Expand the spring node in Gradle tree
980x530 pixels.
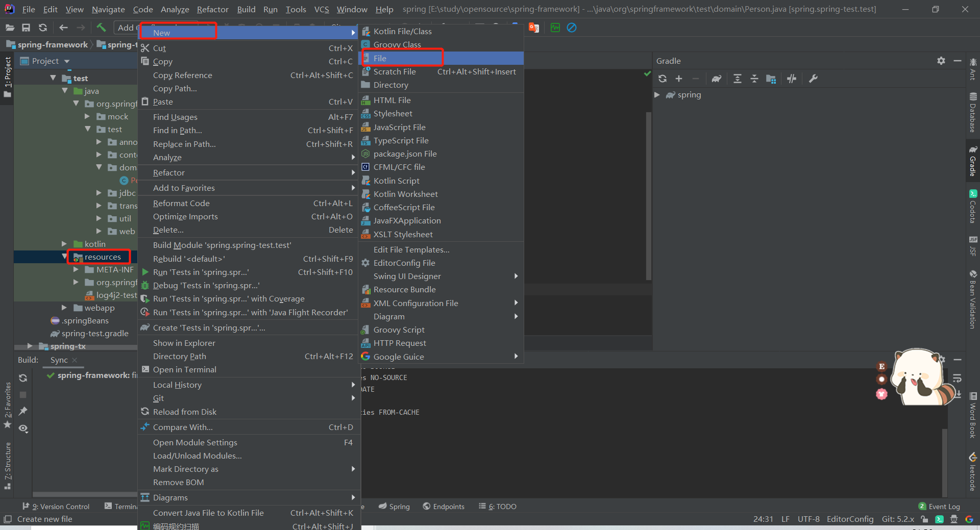657,95
